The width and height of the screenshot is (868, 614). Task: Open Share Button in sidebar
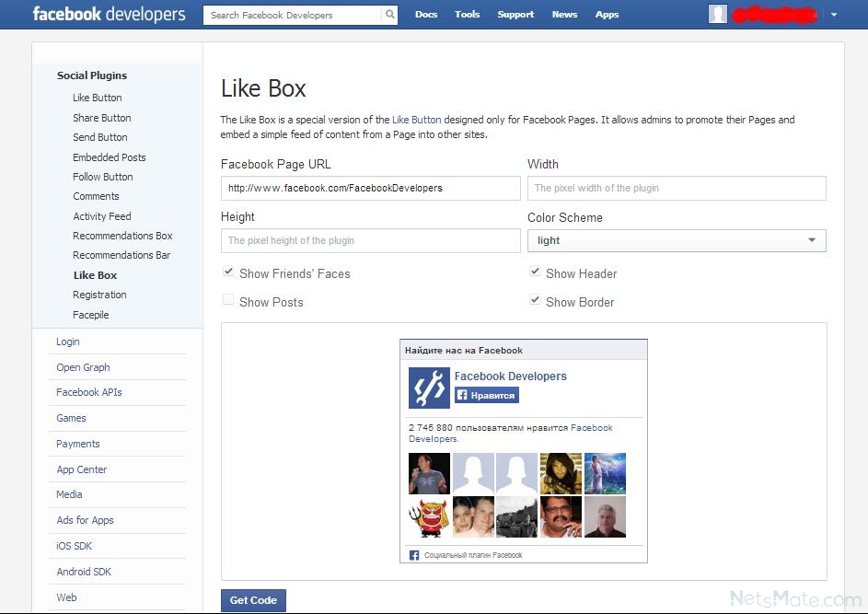(x=102, y=118)
